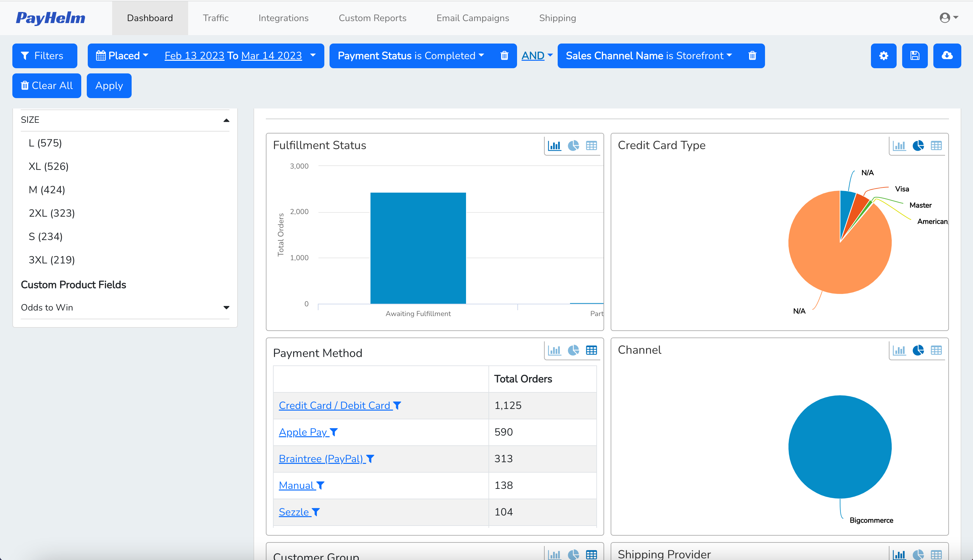Click the Apple Pay filter funnel icon
Image resolution: width=973 pixels, height=560 pixels.
(x=334, y=432)
